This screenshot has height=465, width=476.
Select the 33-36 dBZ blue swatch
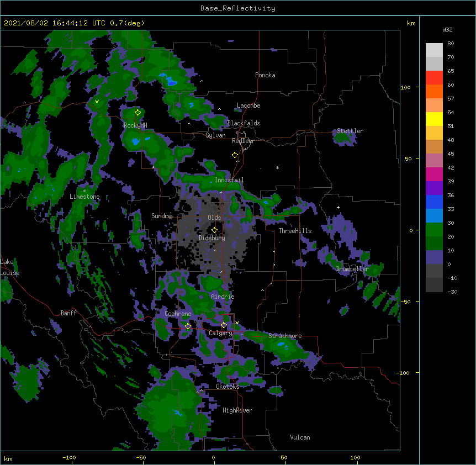(434, 202)
